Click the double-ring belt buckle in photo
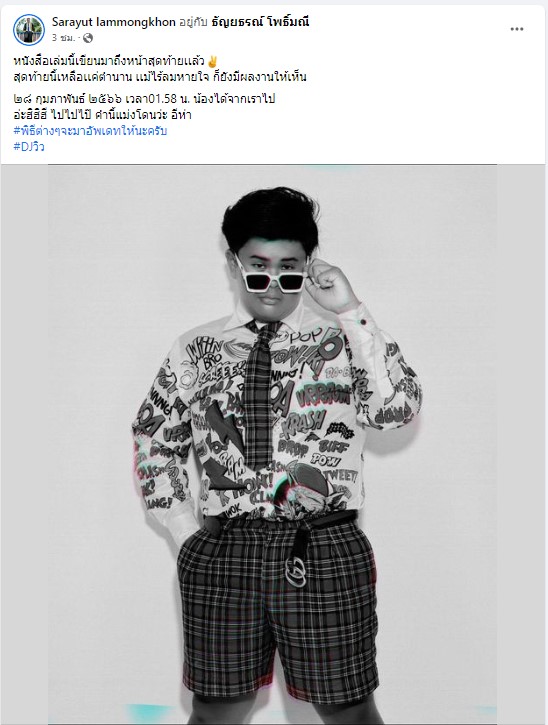Viewport: 548px width, 725px height. click(x=296, y=571)
